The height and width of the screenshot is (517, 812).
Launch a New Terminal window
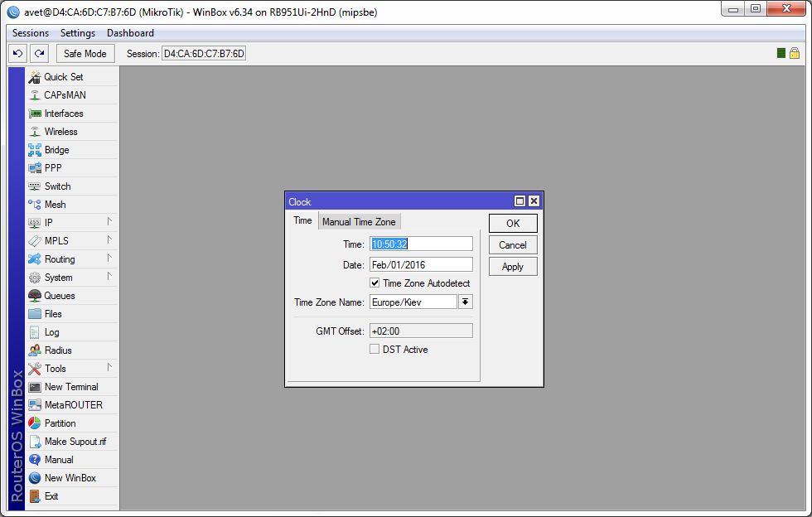click(70, 387)
